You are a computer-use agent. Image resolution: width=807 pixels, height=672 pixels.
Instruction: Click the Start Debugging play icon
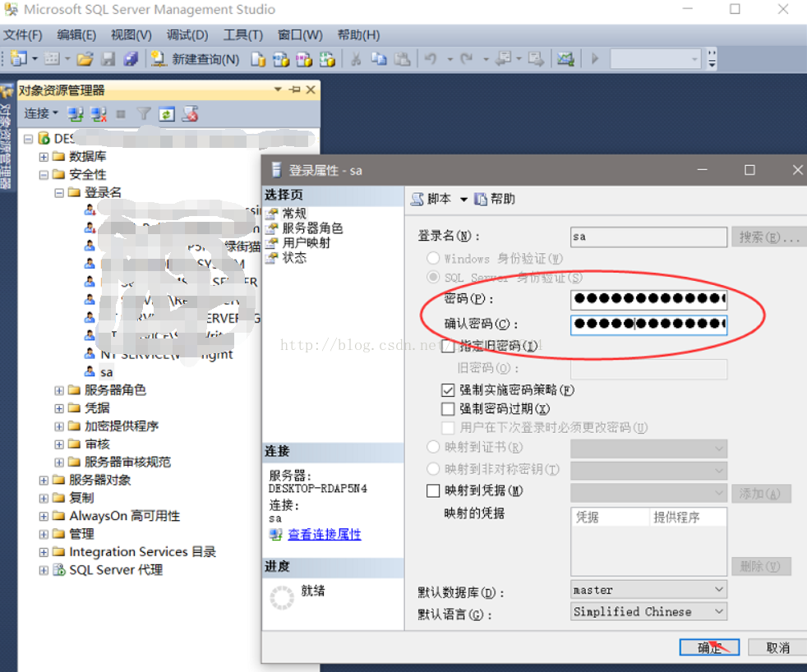point(596,58)
